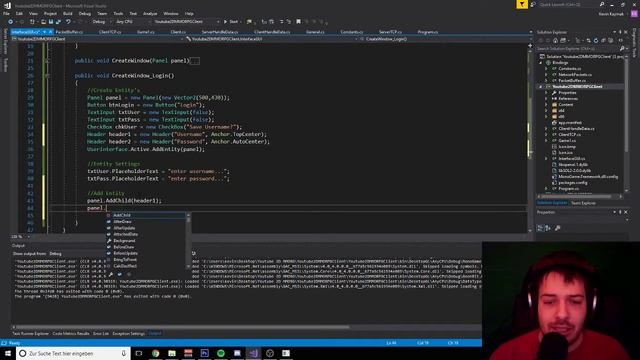Open Exception Settings tab

pos(129,333)
